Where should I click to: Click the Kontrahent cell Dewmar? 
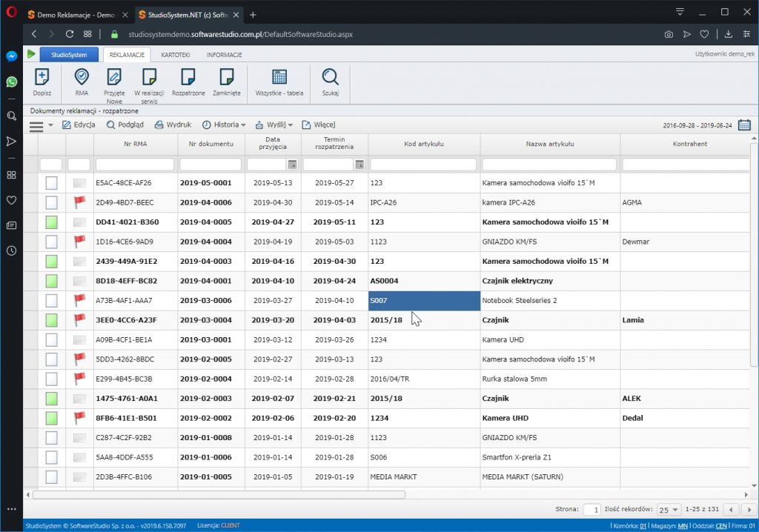coord(635,242)
